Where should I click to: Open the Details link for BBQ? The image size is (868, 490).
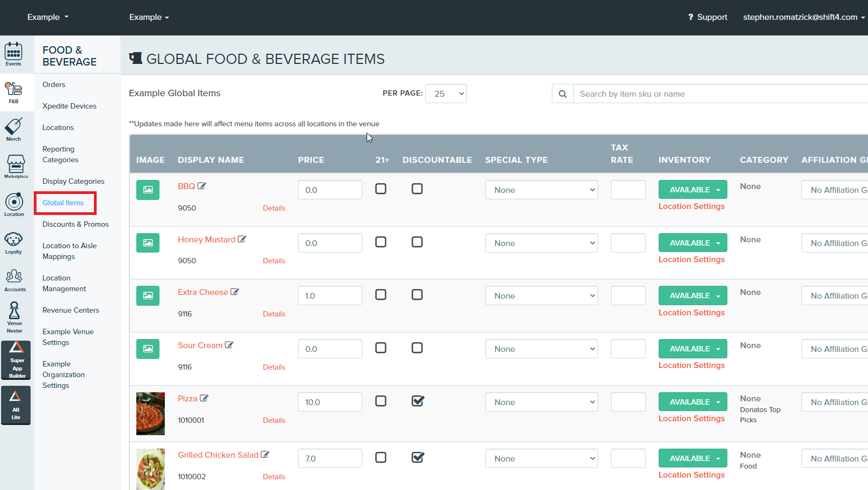(274, 208)
